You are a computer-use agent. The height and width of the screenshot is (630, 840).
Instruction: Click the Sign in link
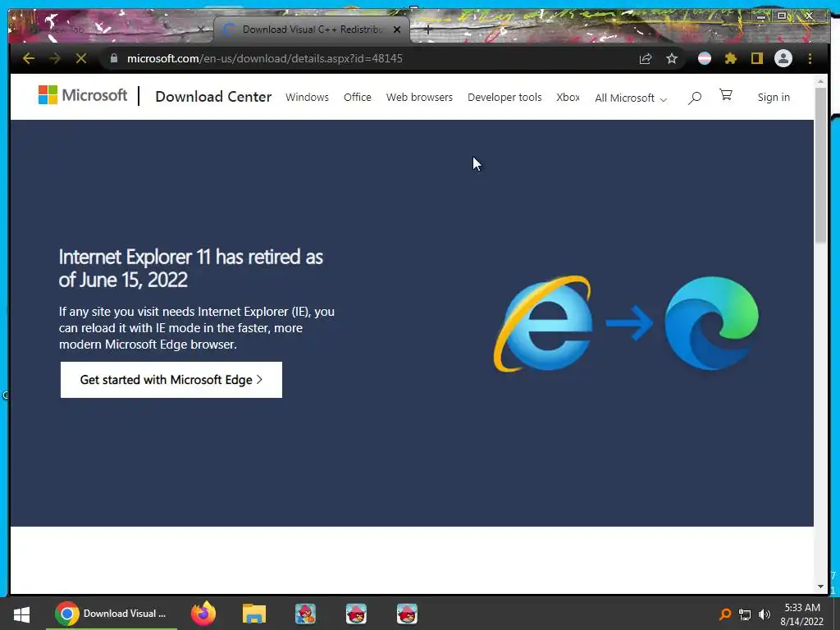coord(774,97)
